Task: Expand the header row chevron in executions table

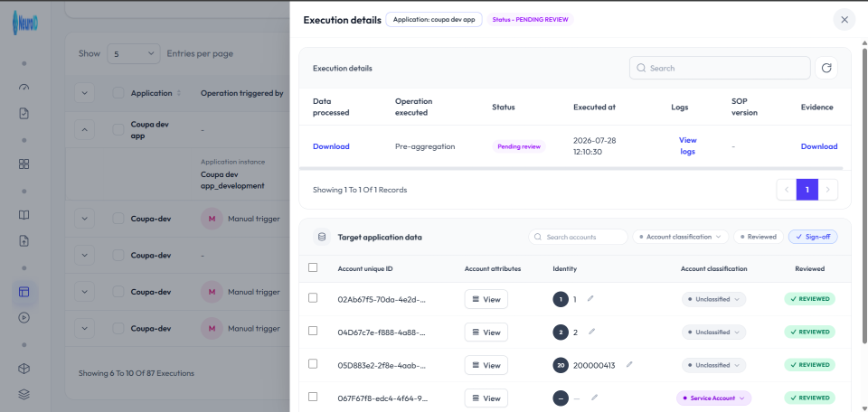Action: pyautogui.click(x=84, y=93)
